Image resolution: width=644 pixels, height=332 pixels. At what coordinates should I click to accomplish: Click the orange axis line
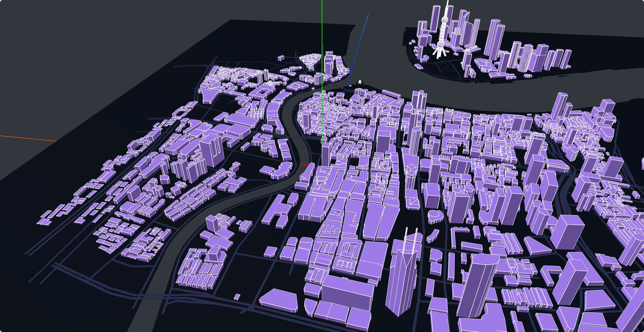coord(28,138)
